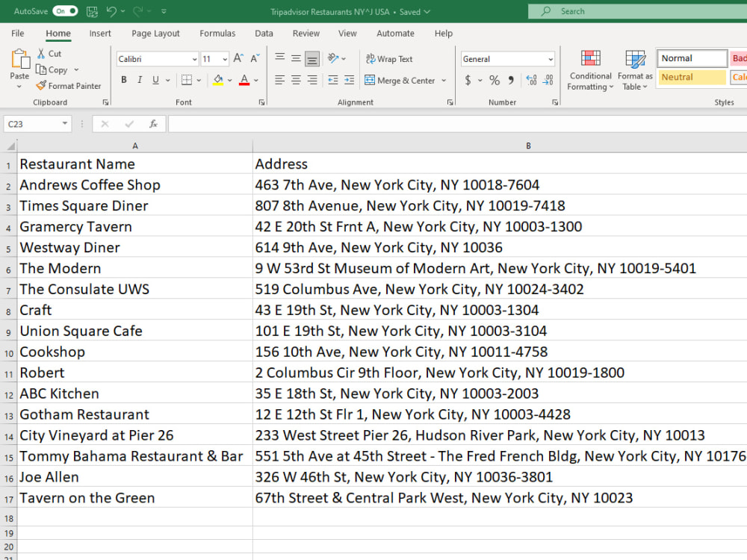Activate the Format Painter
The image size is (747, 560).
point(69,86)
